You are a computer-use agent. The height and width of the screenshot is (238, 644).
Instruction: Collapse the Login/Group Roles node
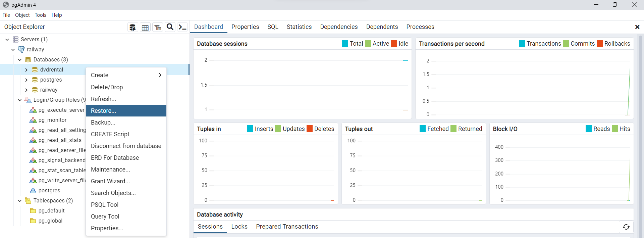[20, 100]
